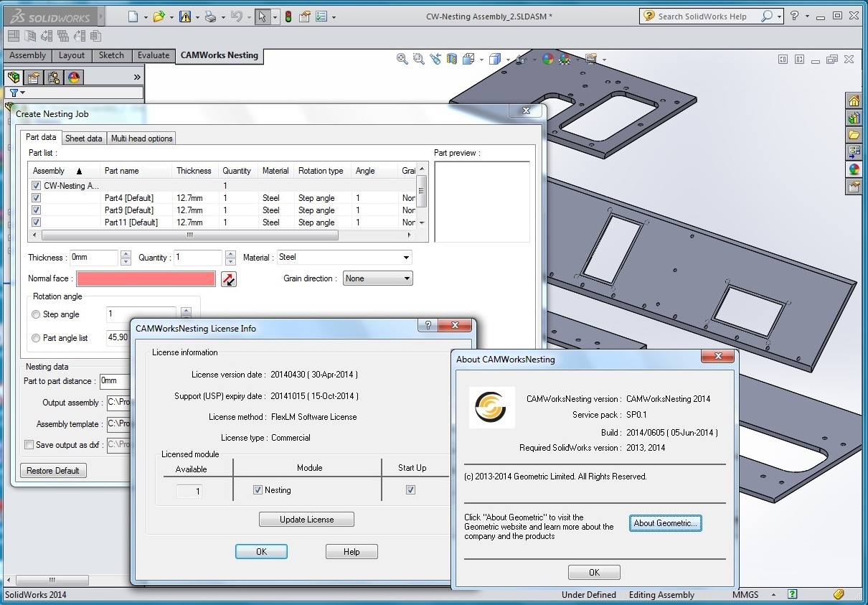Uncheck the Part4 [Default] row checkbox
The height and width of the screenshot is (605, 868).
[37, 198]
